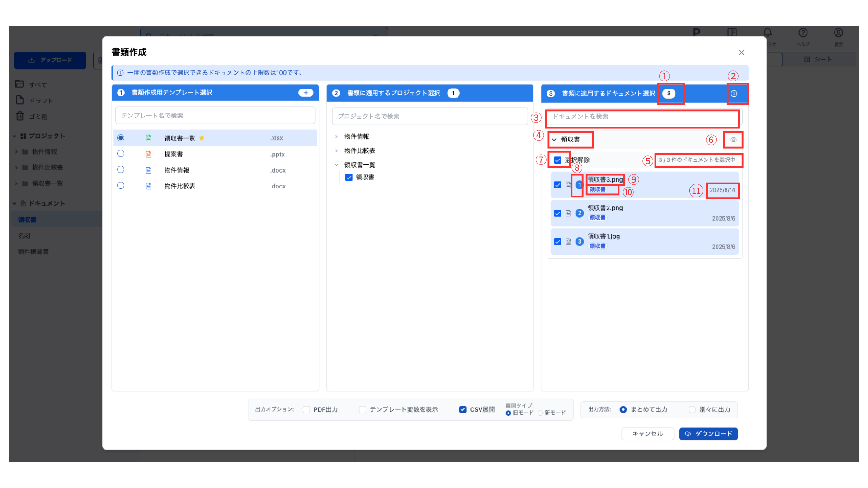Expand the 物件情報 project tree node

(336, 136)
